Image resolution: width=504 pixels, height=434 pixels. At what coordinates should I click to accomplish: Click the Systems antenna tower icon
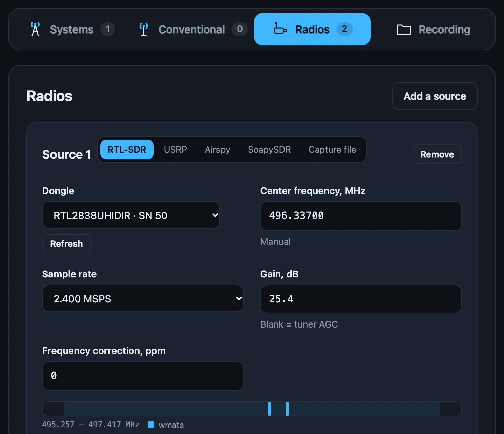coord(35,29)
